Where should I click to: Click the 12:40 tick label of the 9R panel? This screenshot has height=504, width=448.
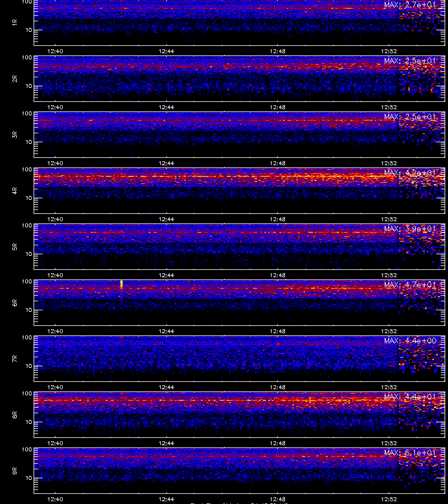(55, 499)
